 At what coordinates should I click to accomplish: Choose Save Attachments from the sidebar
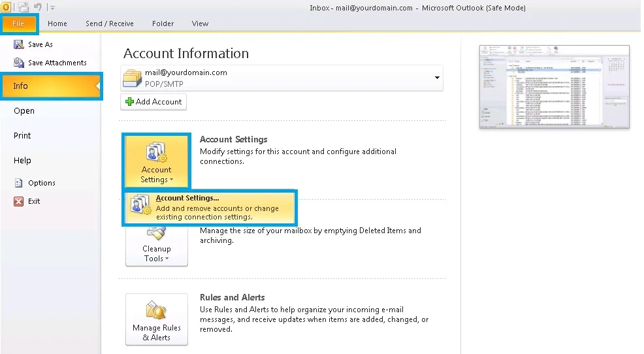click(x=57, y=63)
